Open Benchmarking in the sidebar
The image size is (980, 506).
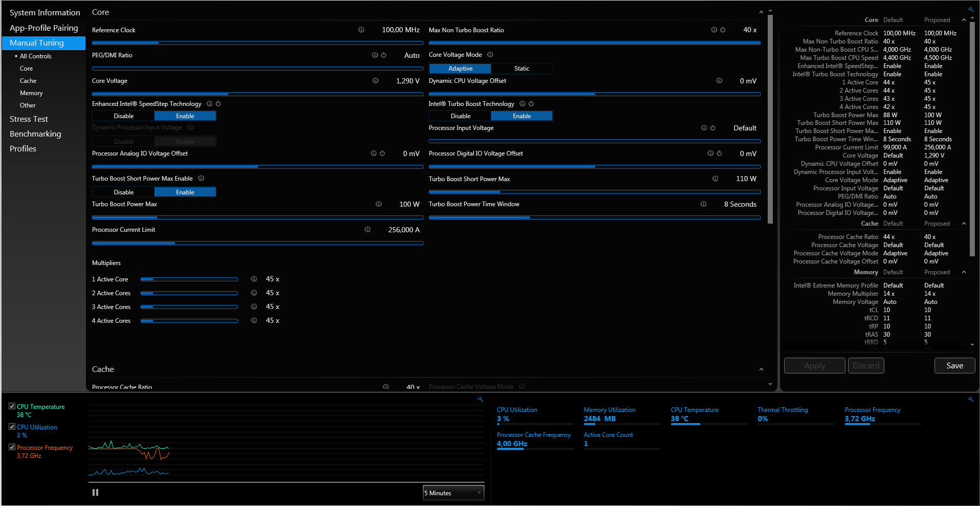click(x=35, y=134)
